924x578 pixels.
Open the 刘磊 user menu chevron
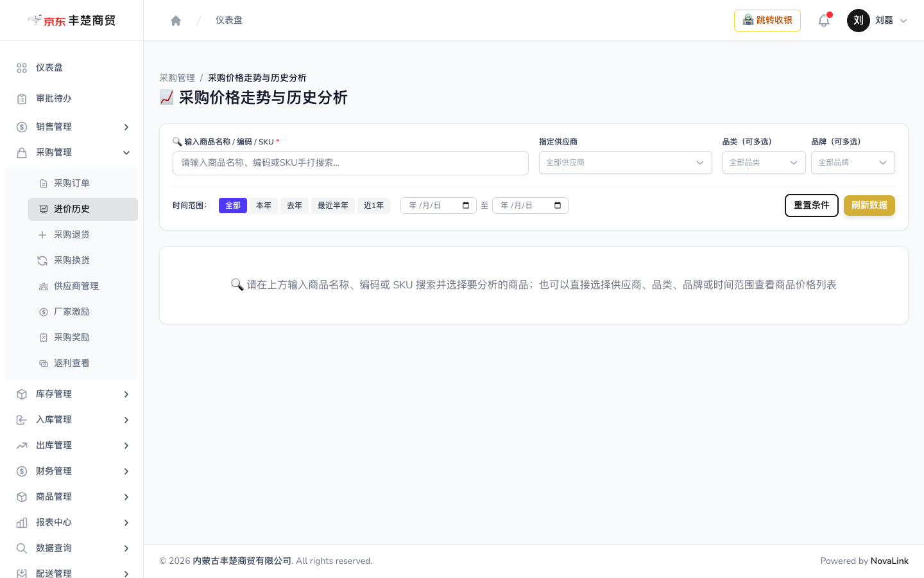click(x=903, y=21)
